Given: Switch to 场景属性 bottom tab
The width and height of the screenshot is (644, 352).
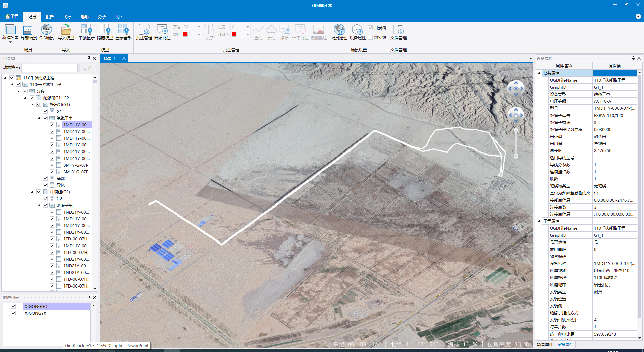Looking at the screenshot, I should coord(545,345).
